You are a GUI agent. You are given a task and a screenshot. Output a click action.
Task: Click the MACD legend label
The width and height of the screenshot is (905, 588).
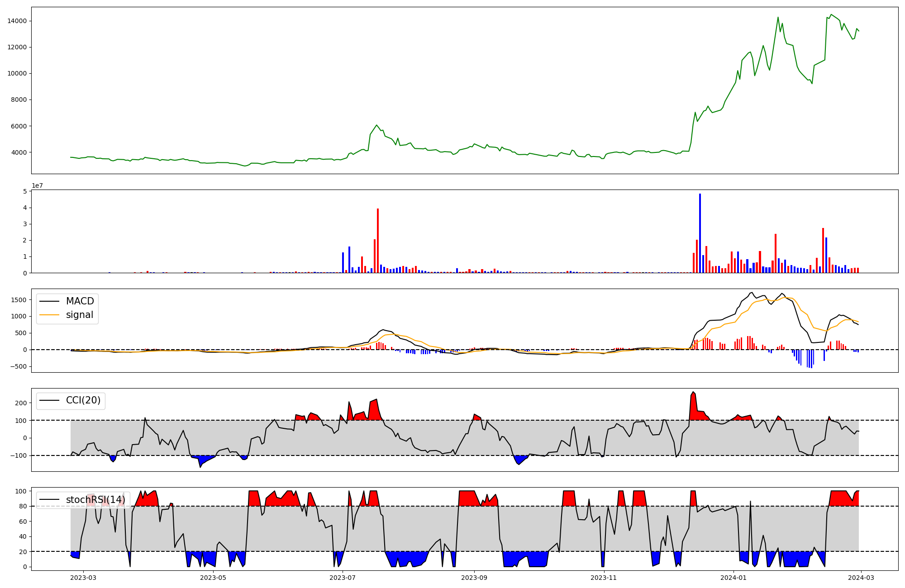click(80, 301)
